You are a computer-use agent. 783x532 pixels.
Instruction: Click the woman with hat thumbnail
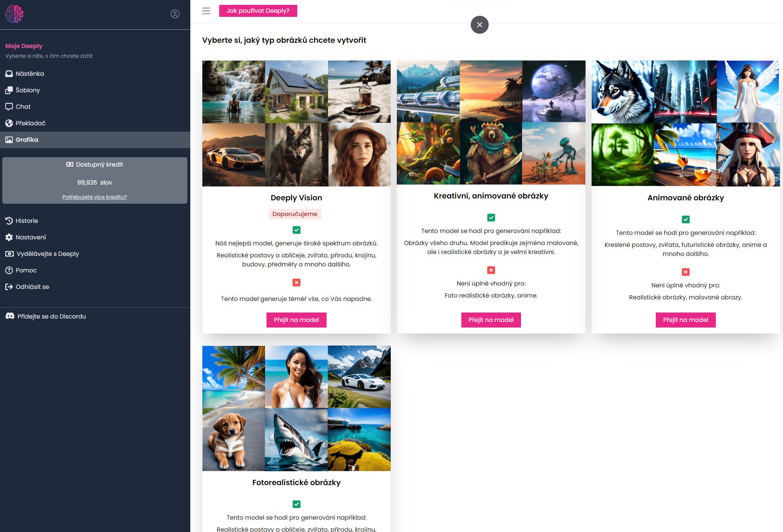point(360,155)
